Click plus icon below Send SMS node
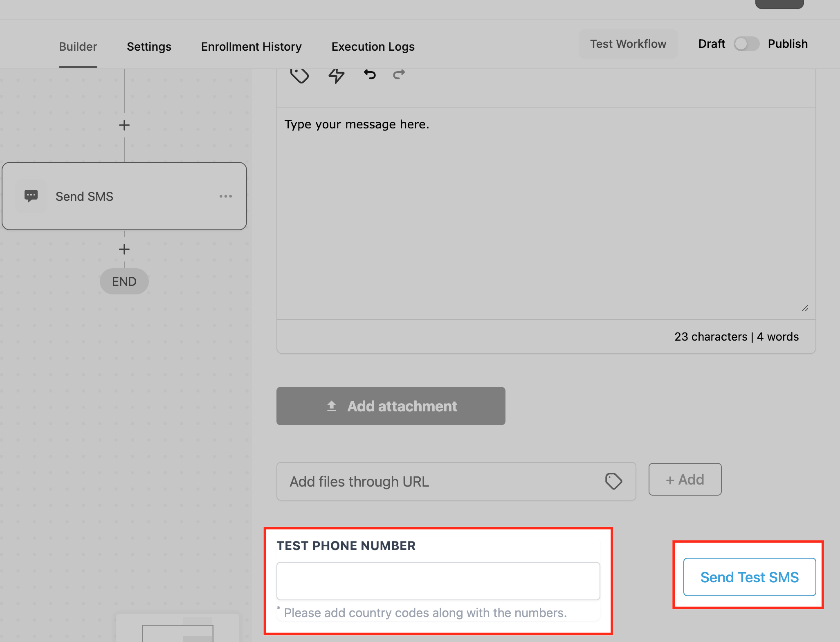The image size is (840, 642). [x=124, y=249]
